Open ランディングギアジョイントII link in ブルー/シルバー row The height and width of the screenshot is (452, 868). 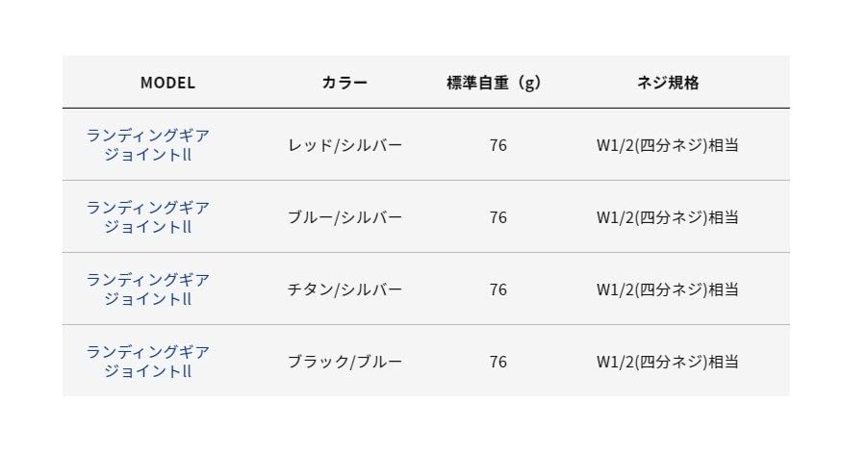(148, 216)
